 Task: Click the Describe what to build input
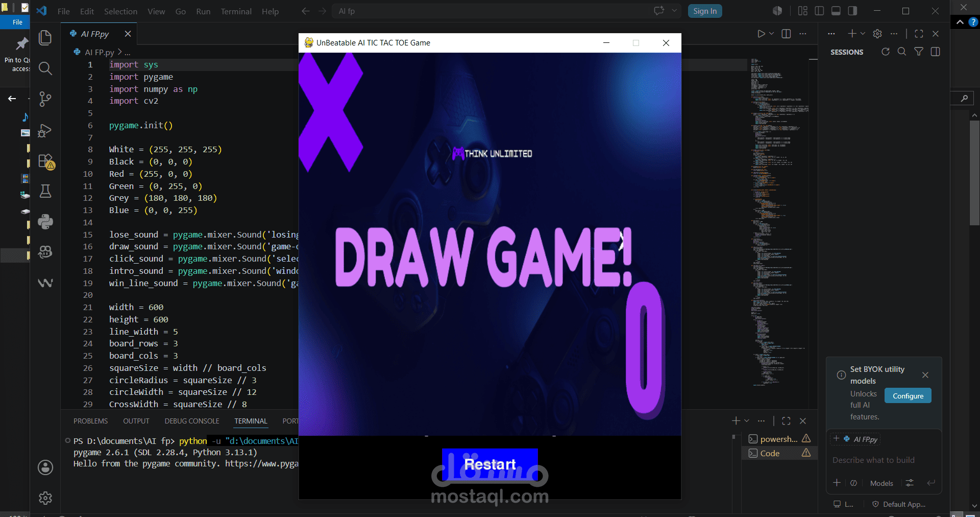pos(884,460)
